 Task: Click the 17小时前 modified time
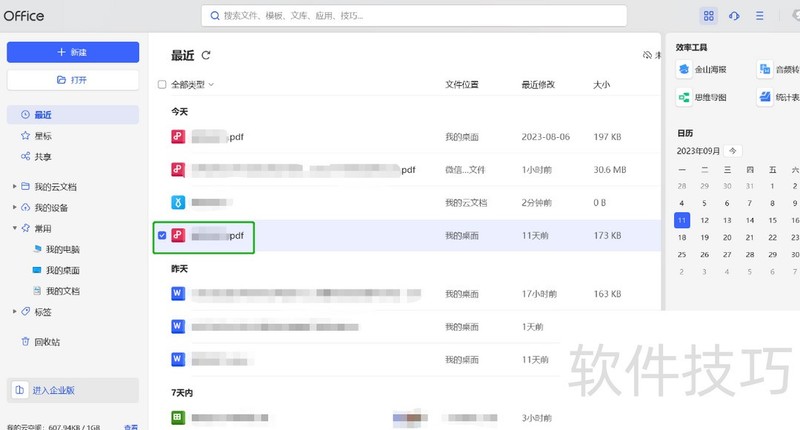539,294
